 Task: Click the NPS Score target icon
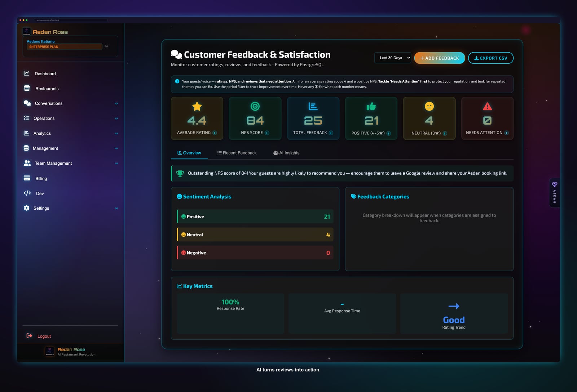pyautogui.click(x=255, y=106)
